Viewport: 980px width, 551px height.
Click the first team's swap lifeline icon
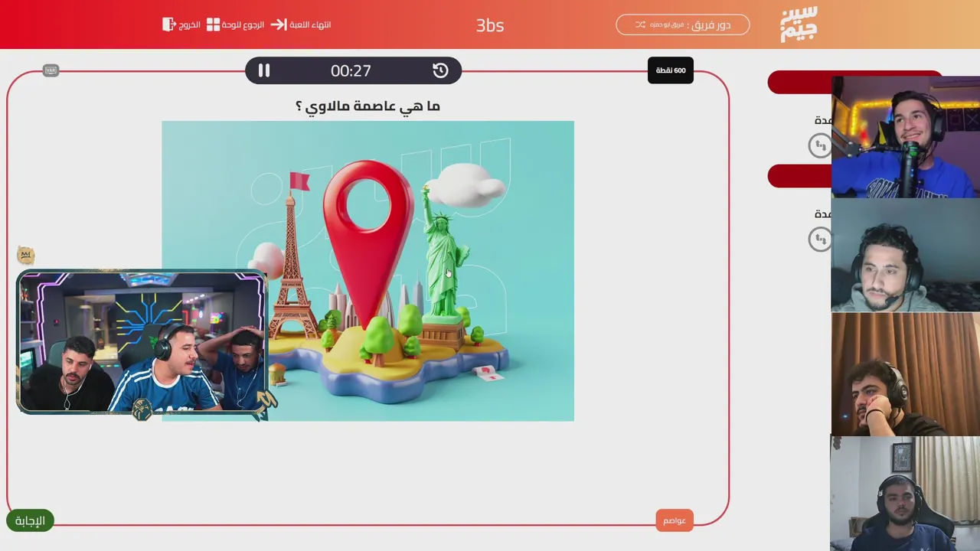(820, 145)
